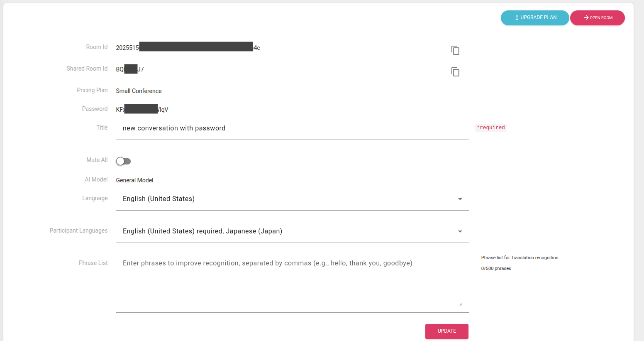Image resolution: width=644 pixels, height=341 pixels.
Task: Copy the Shared Room Id
Action: (455, 72)
